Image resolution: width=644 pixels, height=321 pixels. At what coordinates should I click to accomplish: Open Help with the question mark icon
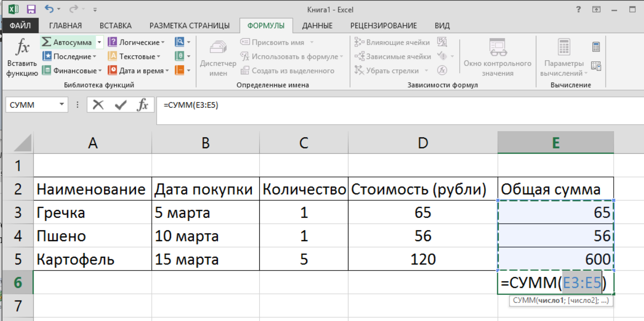[x=578, y=9]
